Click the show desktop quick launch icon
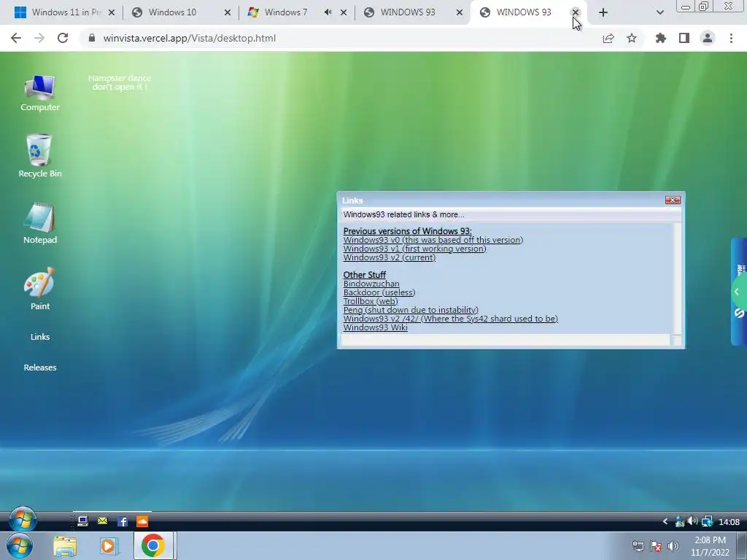This screenshot has height=560, width=747. [82, 521]
